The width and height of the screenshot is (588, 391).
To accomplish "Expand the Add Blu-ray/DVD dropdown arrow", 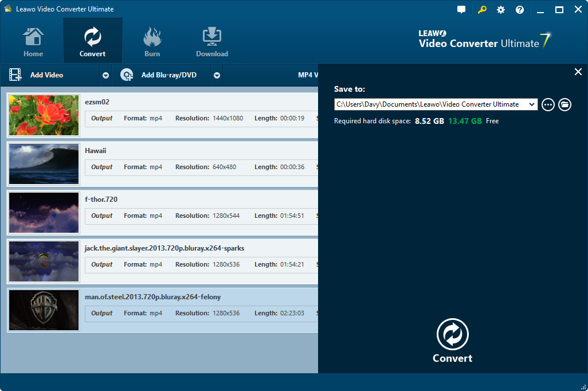I will point(217,75).
